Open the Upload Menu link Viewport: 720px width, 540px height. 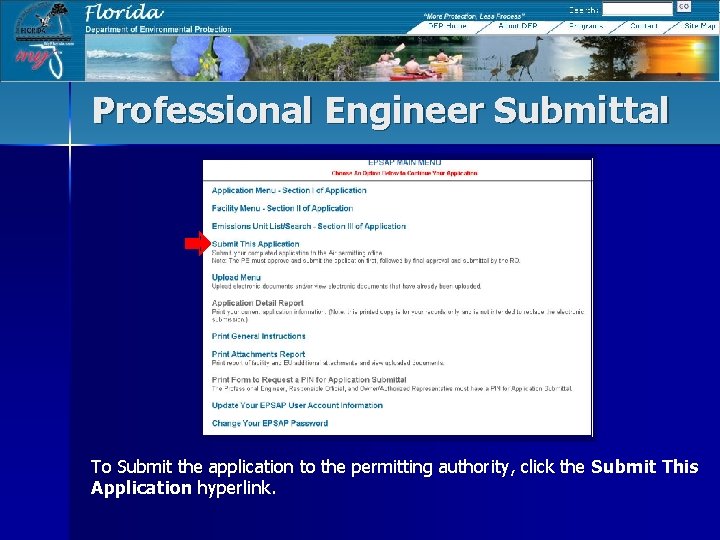tap(236, 277)
